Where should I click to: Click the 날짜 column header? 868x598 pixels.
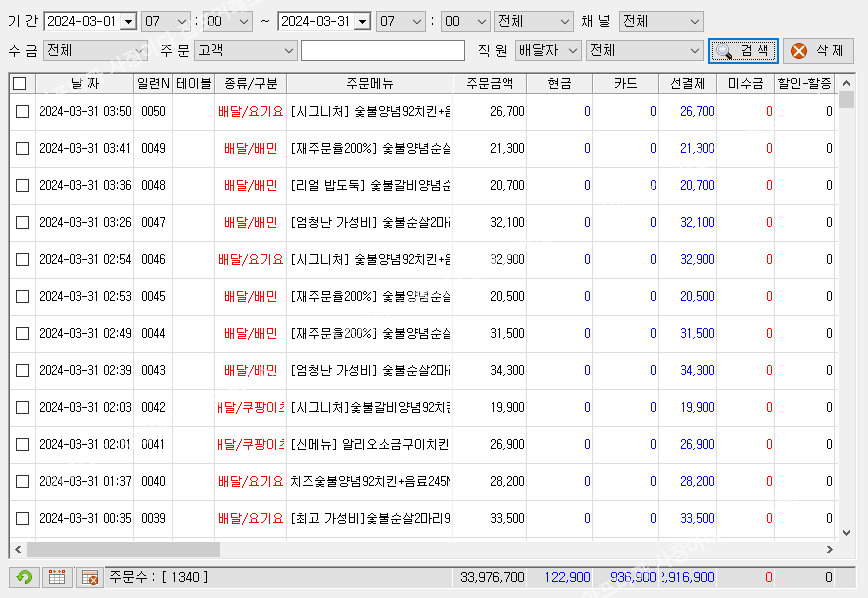pos(84,84)
